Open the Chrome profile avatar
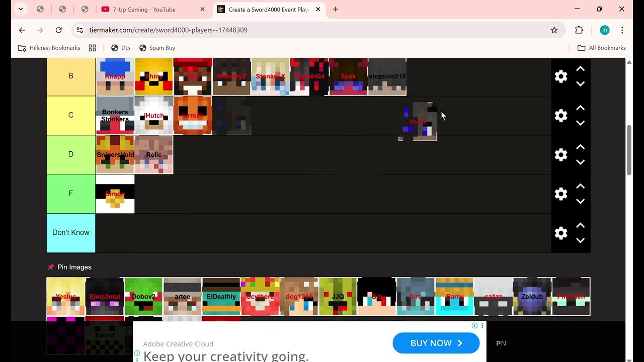644x362 pixels. pos(604,30)
